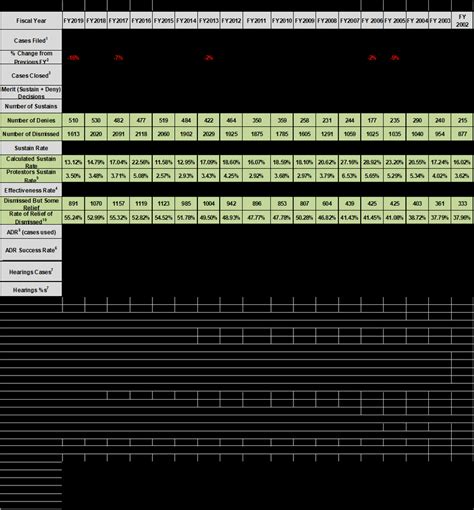Viewport: 474px width, 510px height.
Task: Click the Number of Dismissed label
Action: tap(31, 134)
